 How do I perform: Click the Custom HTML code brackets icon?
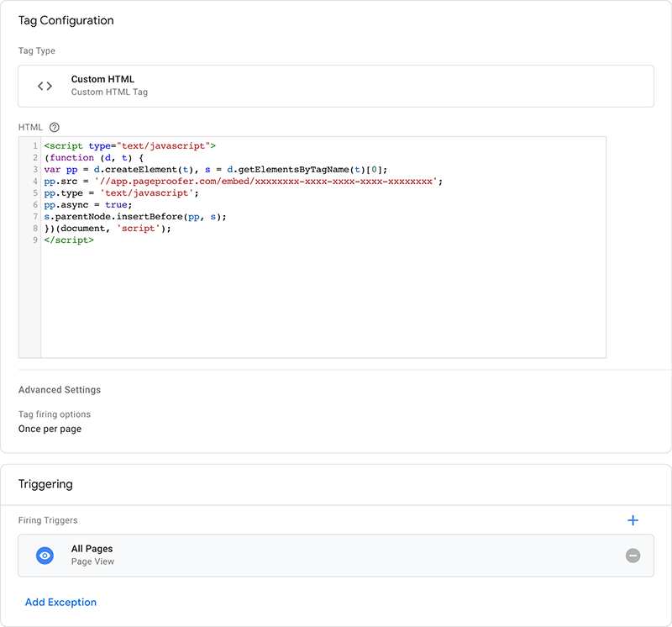[45, 86]
